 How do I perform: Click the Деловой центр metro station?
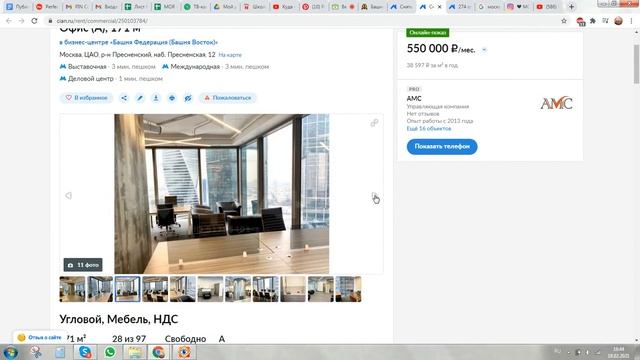91,79
